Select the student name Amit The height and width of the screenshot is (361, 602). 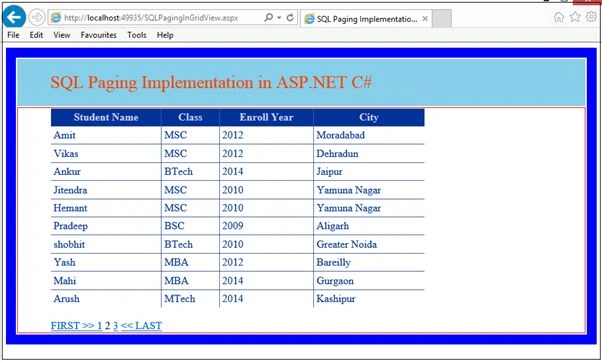click(x=64, y=135)
